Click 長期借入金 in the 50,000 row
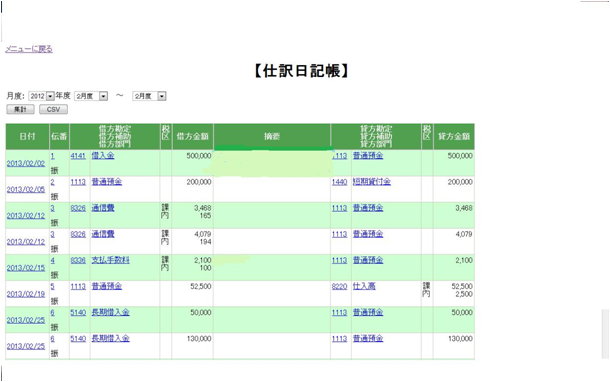Viewport: 610px width, 382px height. tap(110, 312)
